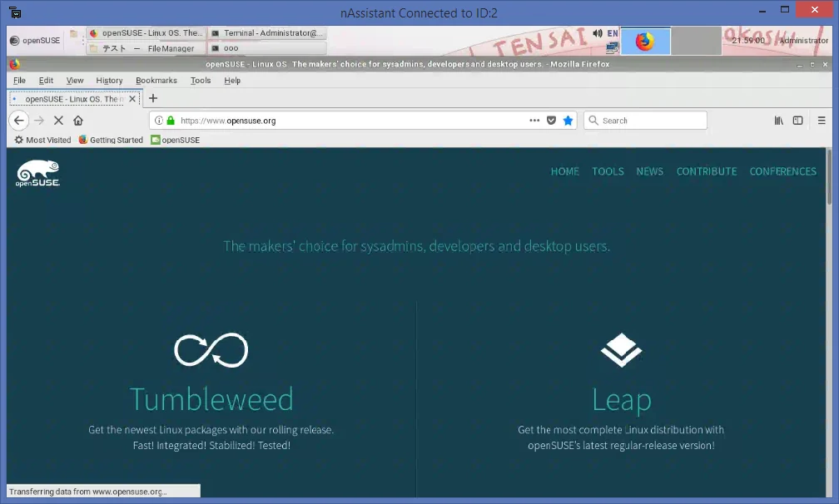The height and width of the screenshot is (504, 839).
Task: Open the openSUSE bookmark in the toolbar
Action: 175,140
